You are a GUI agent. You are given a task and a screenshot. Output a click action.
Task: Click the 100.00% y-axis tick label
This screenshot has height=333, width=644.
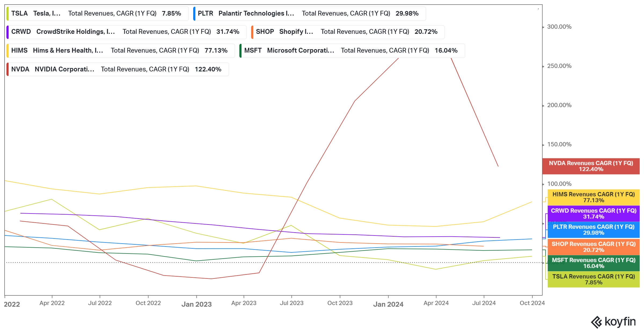(x=559, y=184)
